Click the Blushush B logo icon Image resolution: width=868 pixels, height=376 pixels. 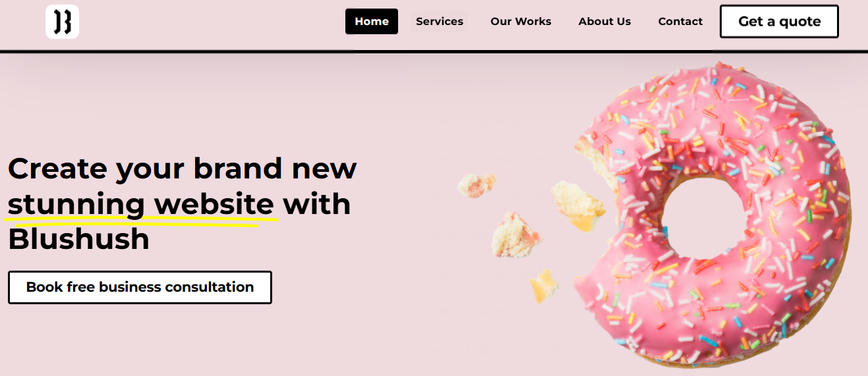pyautogui.click(x=62, y=22)
